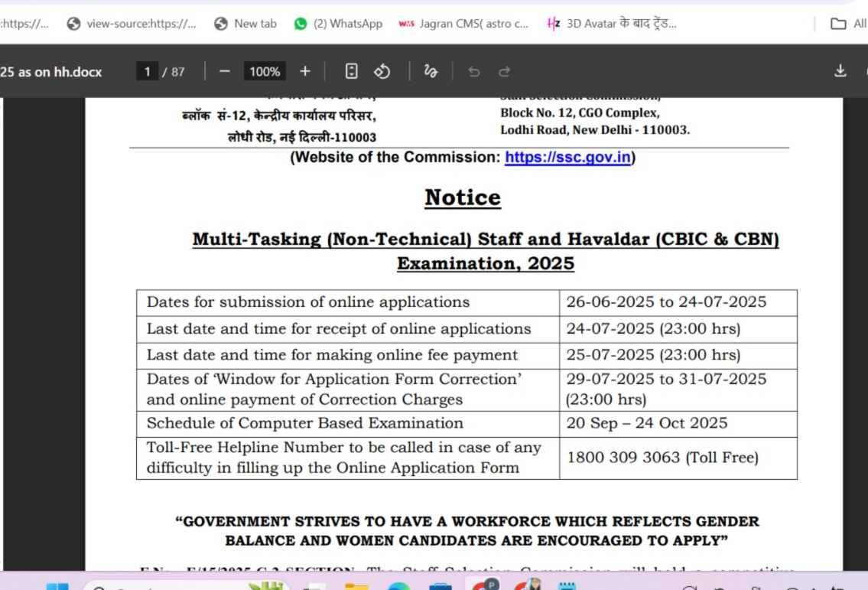This screenshot has width=868, height=590.
Task: Toggle the Draw annotation tool
Action: pyautogui.click(x=431, y=71)
